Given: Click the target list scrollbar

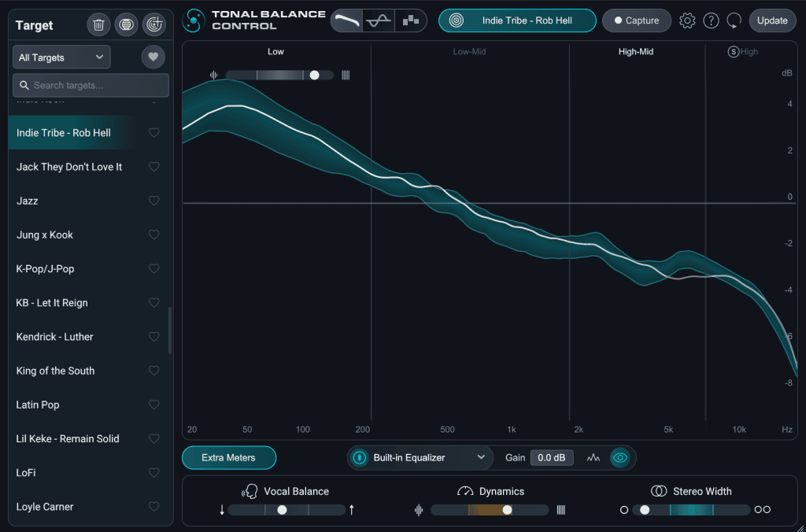Looking at the screenshot, I should point(170,331).
